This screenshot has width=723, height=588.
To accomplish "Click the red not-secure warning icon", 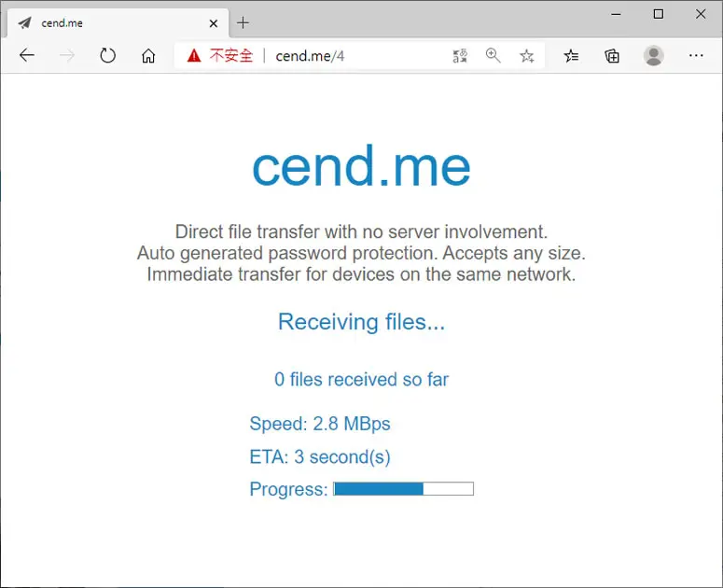I will [x=194, y=56].
